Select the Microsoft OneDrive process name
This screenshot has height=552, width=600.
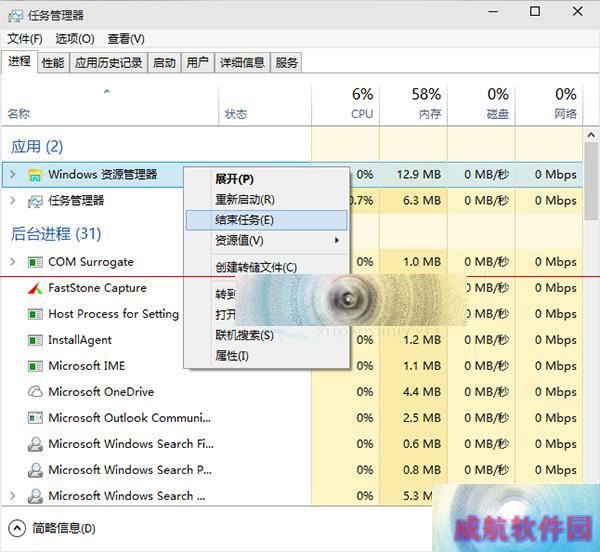pyautogui.click(x=101, y=392)
